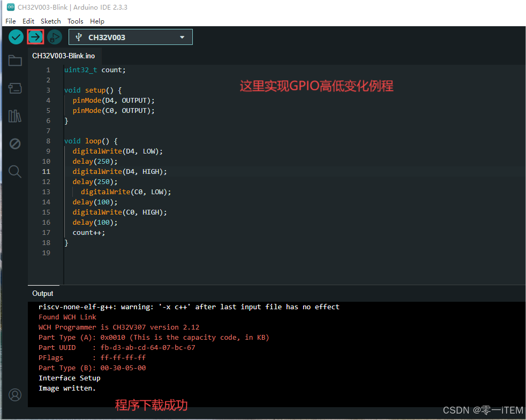Open the CH32V003 board selector dropdown

point(131,37)
